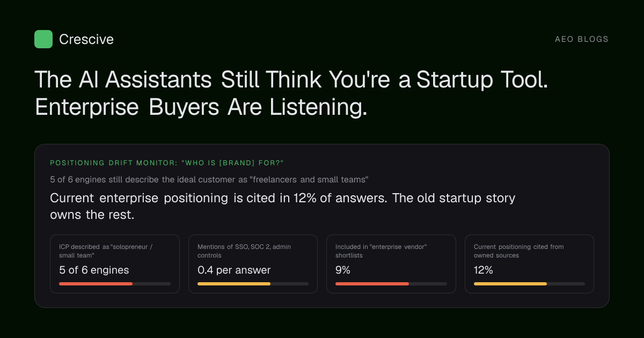Click the 12% enterprise positioning summary text
Screen dimensions: 644x338
coord(283,206)
